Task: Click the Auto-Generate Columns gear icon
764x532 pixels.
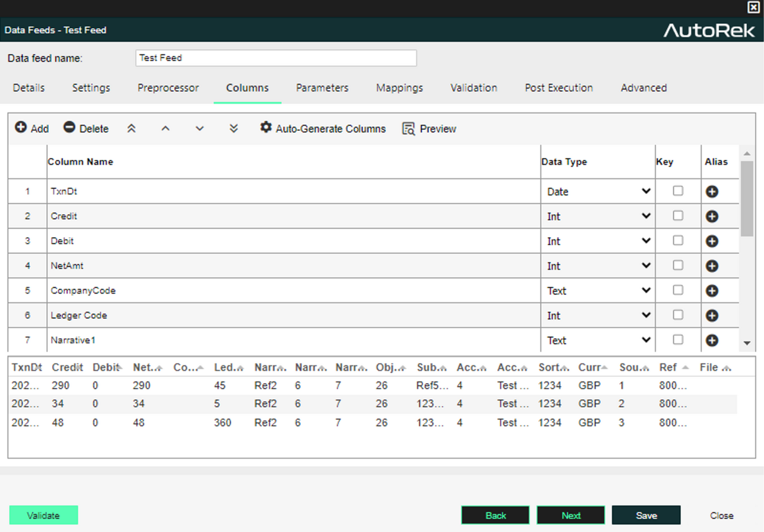Action: tap(266, 128)
